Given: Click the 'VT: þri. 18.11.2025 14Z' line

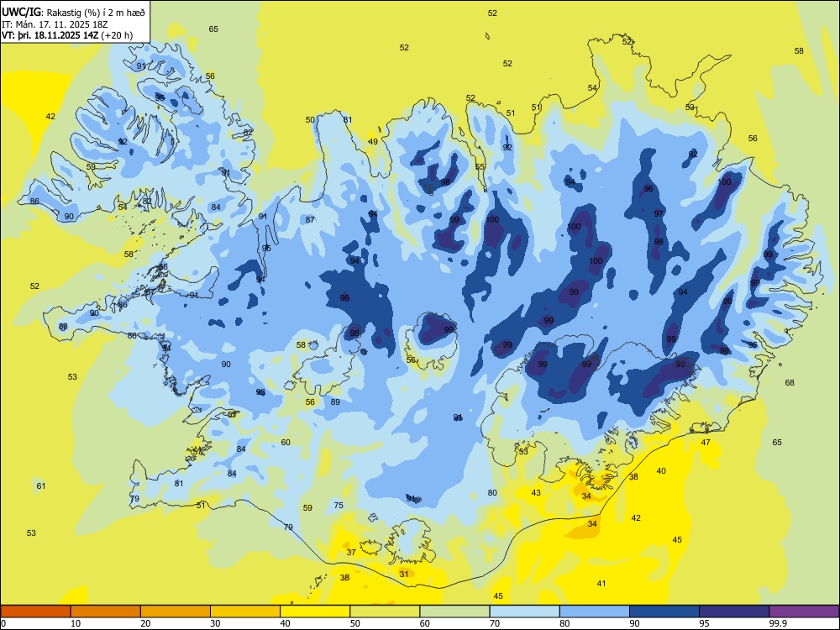Looking at the screenshot, I should tap(51, 35).
